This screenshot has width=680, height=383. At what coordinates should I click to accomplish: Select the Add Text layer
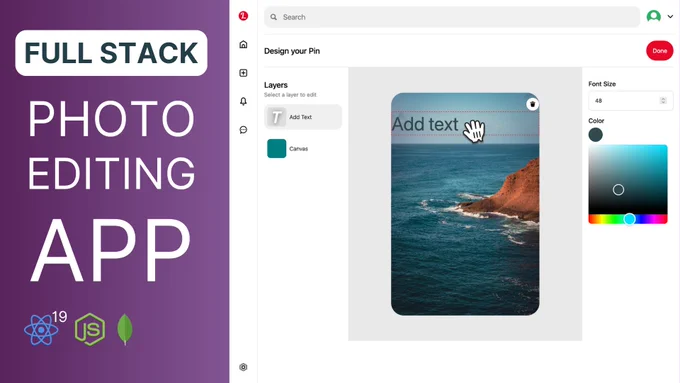303,117
